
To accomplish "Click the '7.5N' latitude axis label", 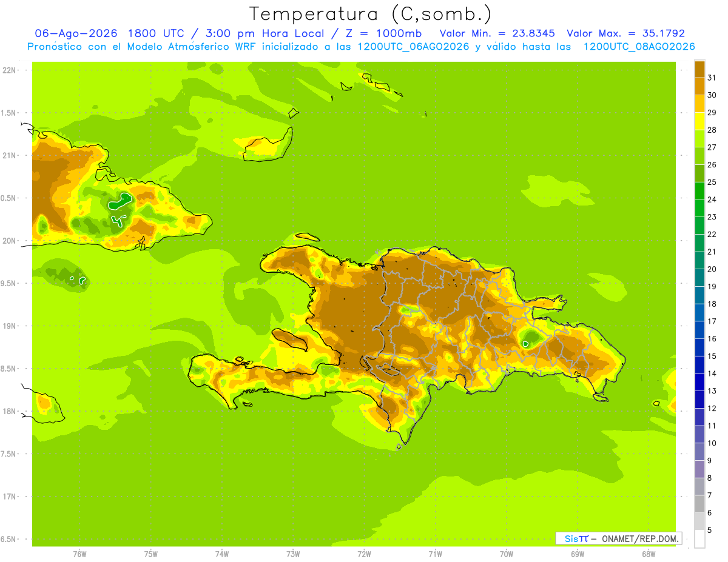I will 9,454.
